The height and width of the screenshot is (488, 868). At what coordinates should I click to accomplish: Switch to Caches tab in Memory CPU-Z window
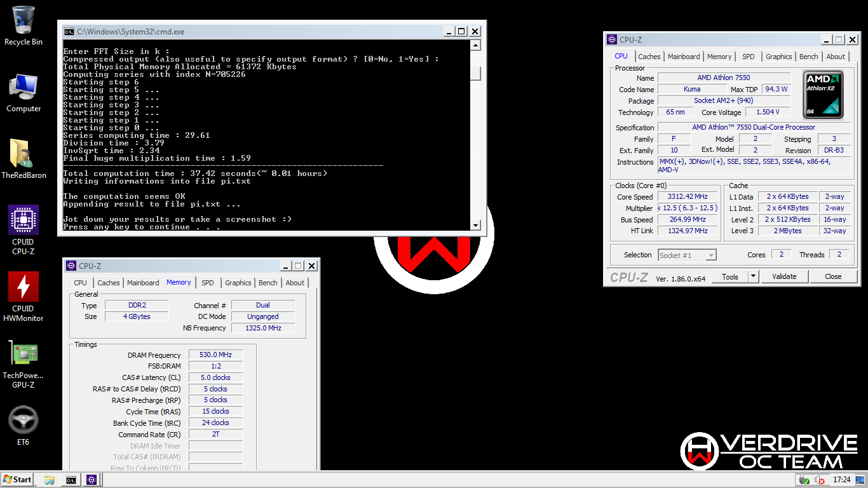coord(109,283)
